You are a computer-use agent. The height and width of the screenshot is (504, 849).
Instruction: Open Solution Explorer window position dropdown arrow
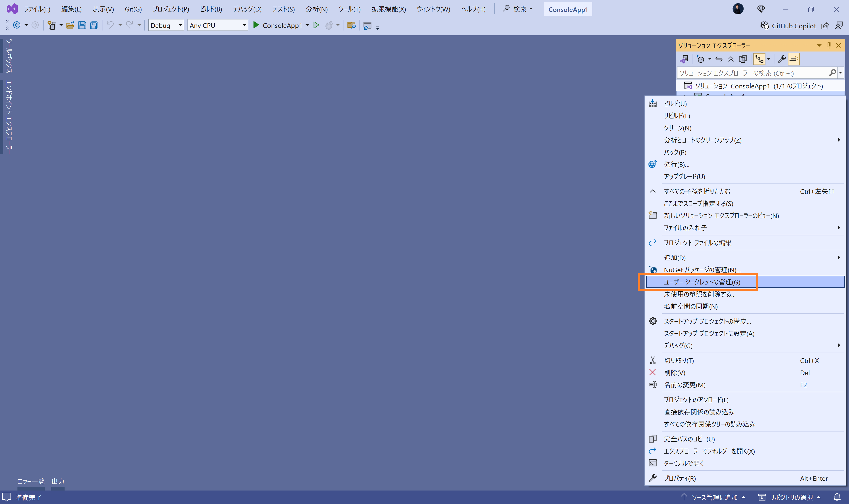coord(819,45)
